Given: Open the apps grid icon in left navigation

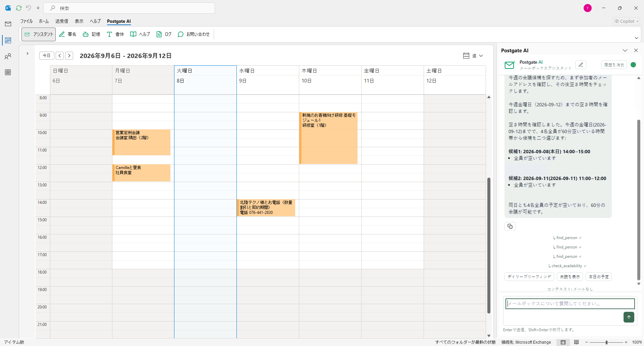Looking at the screenshot, I should point(8,72).
